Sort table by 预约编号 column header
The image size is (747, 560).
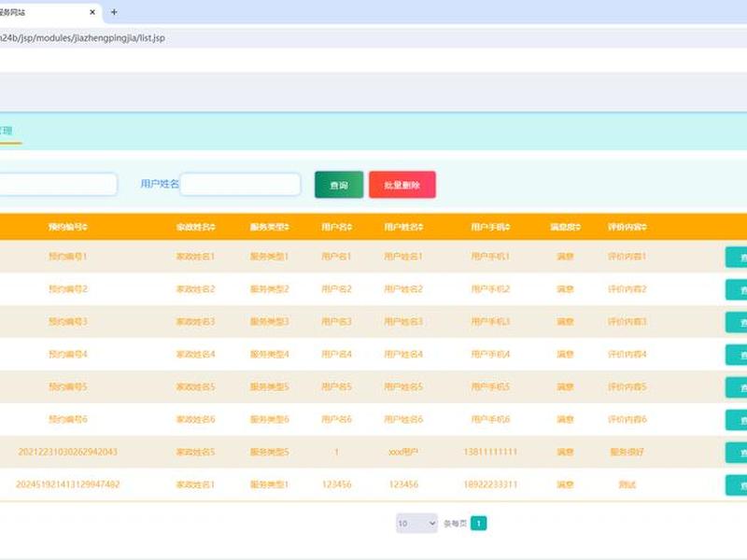click(68, 227)
